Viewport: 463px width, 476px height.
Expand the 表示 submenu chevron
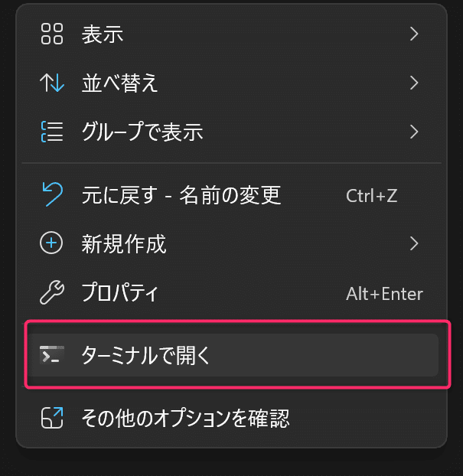(x=414, y=34)
